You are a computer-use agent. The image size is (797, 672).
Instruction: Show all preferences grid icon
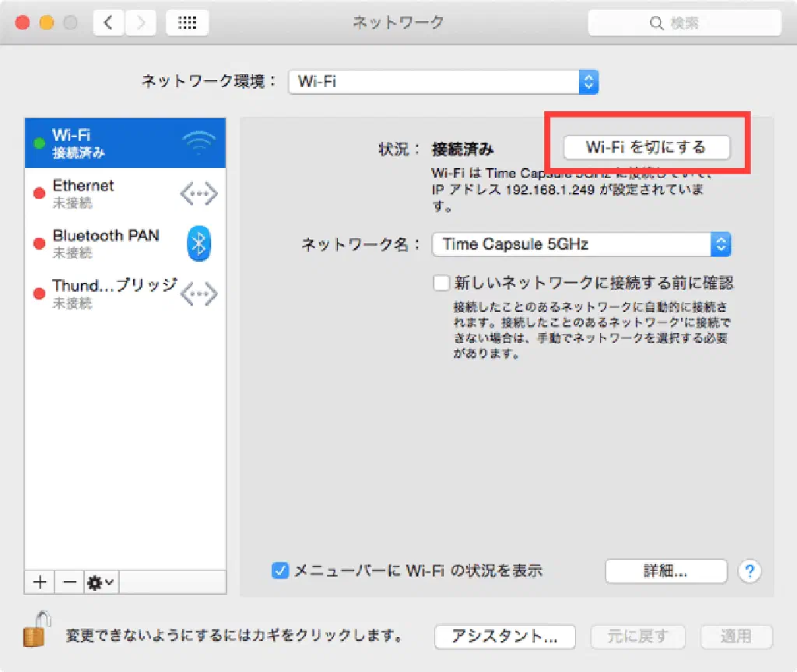pyautogui.click(x=187, y=23)
